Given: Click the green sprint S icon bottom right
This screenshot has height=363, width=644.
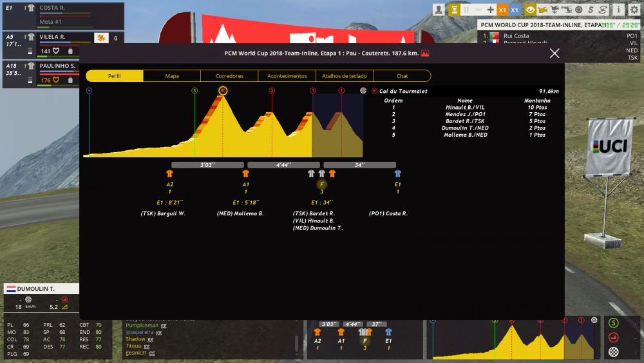Looking at the screenshot, I should pos(614,323).
